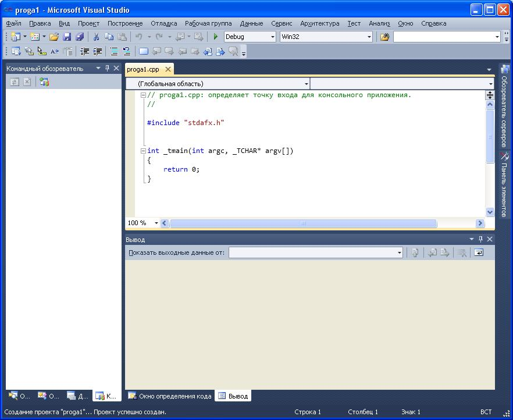The image size is (513, 420).
Task: Click the Copy icon in toolbar
Action: tap(109, 37)
